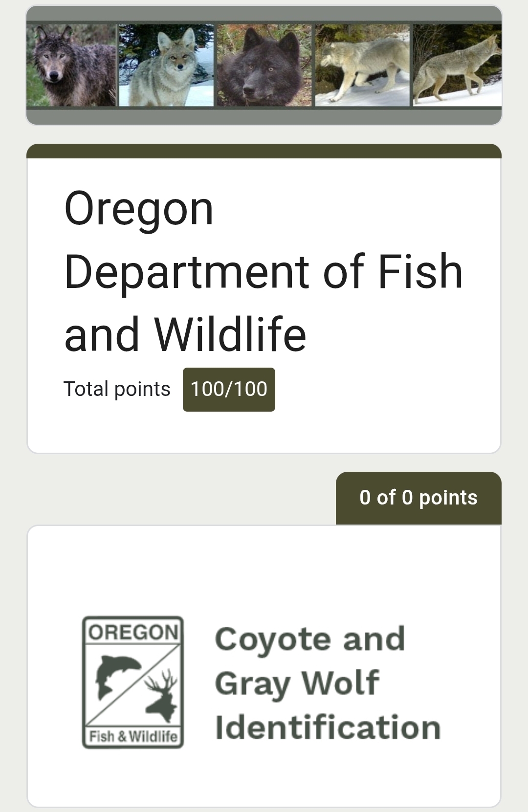Viewport: 528px width, 812px height.
Task: Click the words Gray Wolf in section heading
Action: coord(297,683)
